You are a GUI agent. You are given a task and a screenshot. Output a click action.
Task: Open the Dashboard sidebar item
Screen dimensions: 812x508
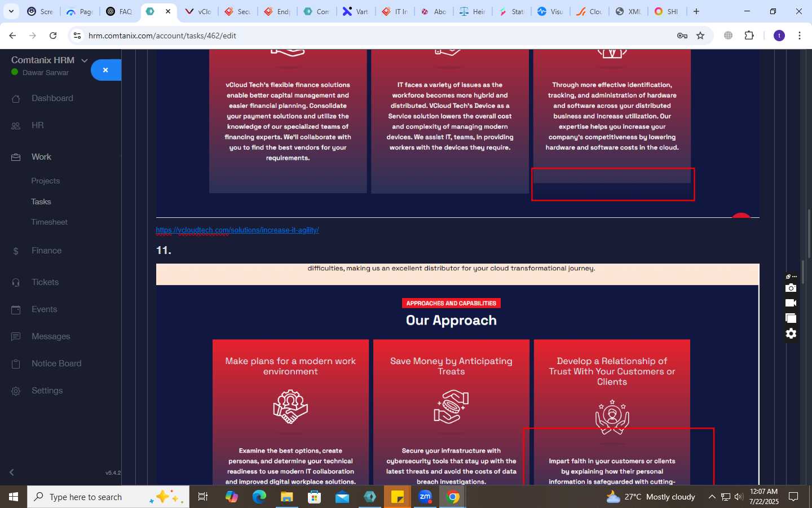coord(52,98)
